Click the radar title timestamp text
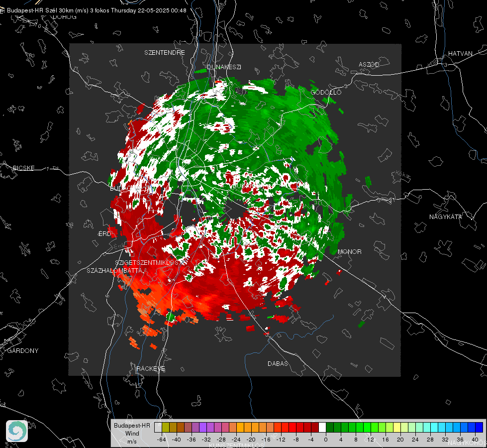487x448 pixels. (x=97, y=10)
